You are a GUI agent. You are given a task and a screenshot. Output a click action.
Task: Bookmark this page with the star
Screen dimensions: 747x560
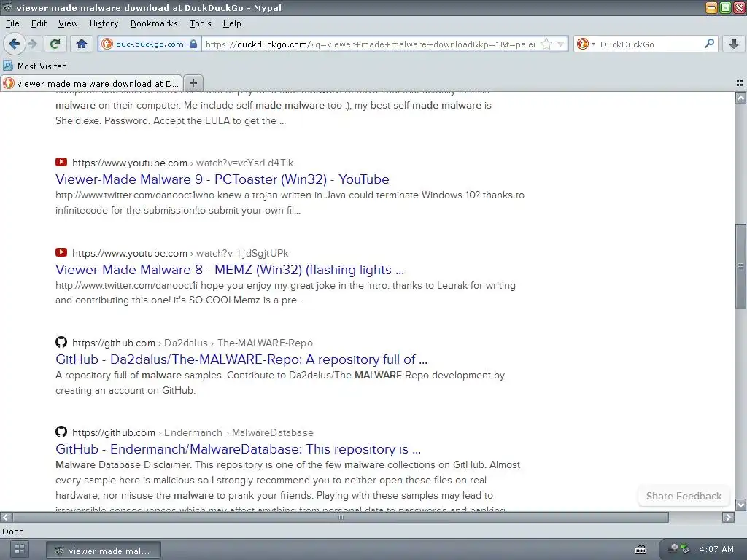pyautogui.click(x=546, y=44)
